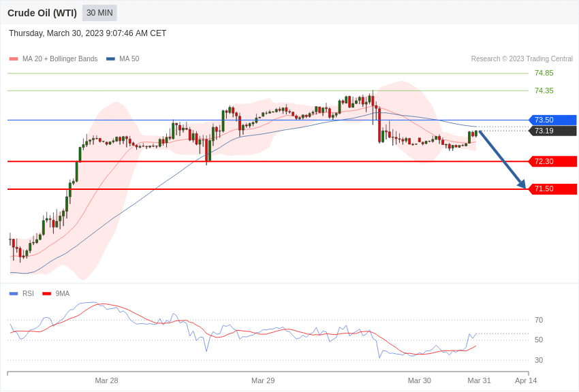Click the Crude Oil (WTI) title
579x392 pixels.
42,13
